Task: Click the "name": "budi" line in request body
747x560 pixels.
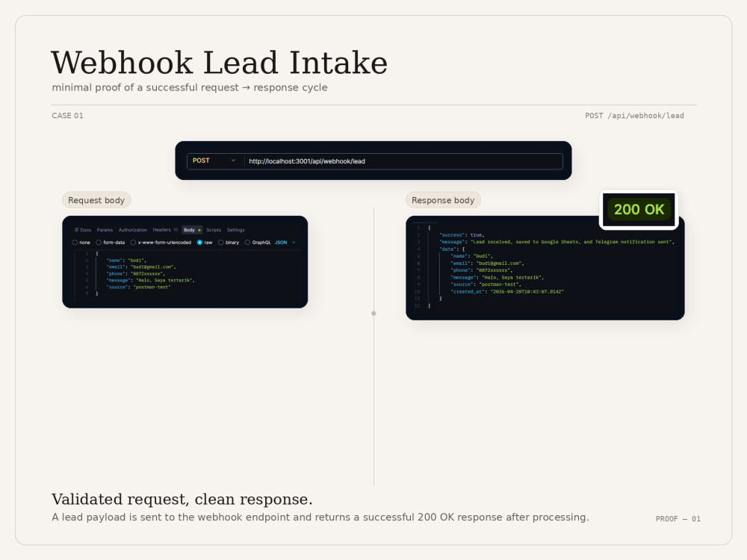Action: tap(125, 261)
